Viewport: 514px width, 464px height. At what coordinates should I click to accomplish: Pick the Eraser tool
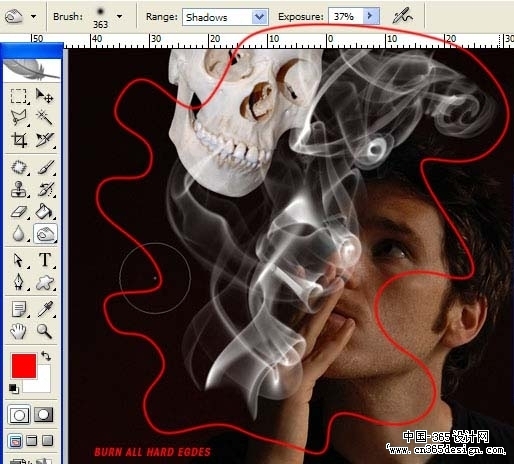pos(19,211)
